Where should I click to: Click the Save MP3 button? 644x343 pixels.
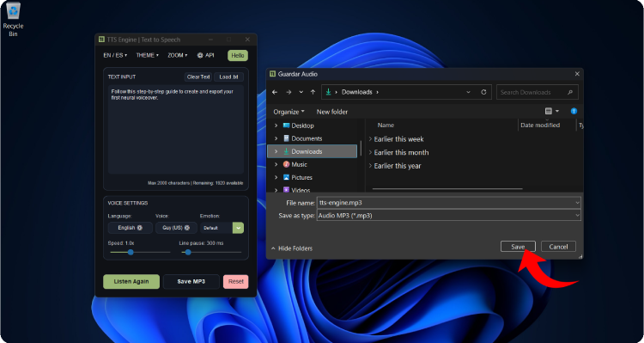point(191,282)
